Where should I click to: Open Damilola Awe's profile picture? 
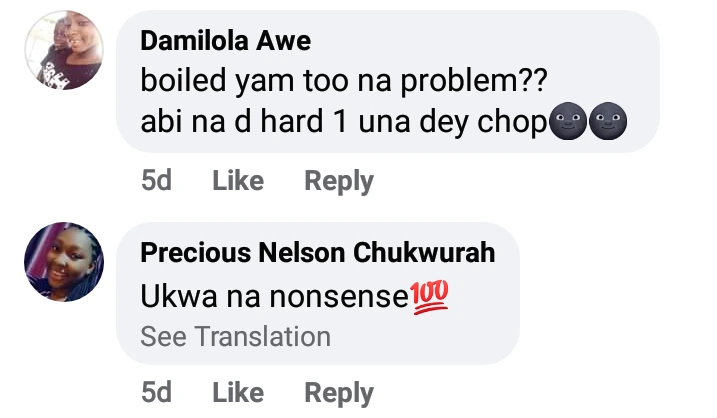pos(64,50)
